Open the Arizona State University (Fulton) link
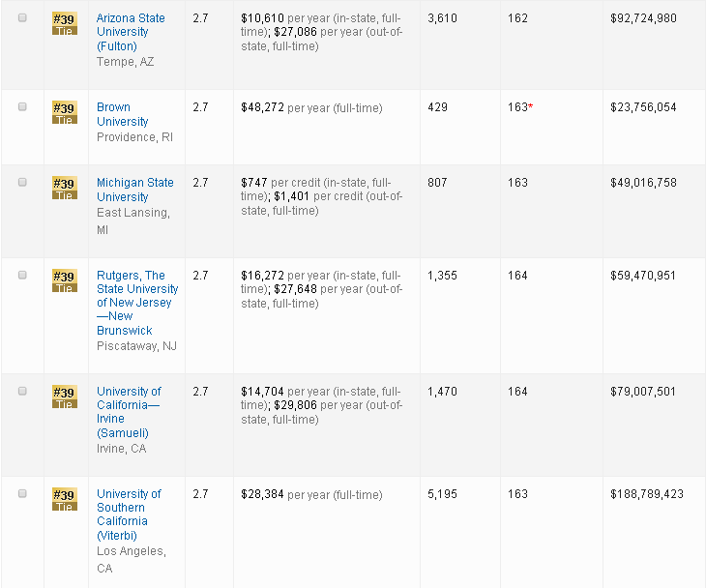 pos(131,32)
